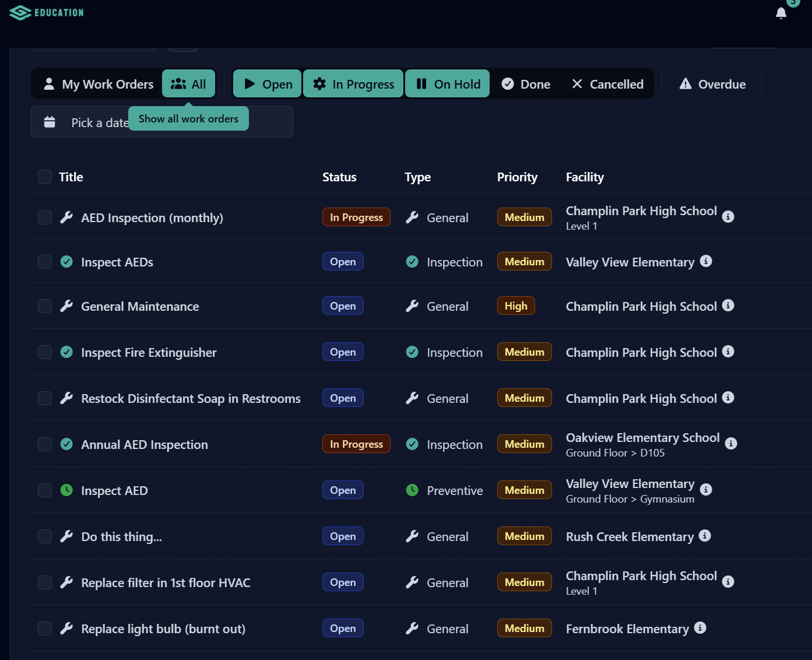Open Replace light bulb (burnt out) order
This screenshot has height=660, width=812.
pos(163,629)
